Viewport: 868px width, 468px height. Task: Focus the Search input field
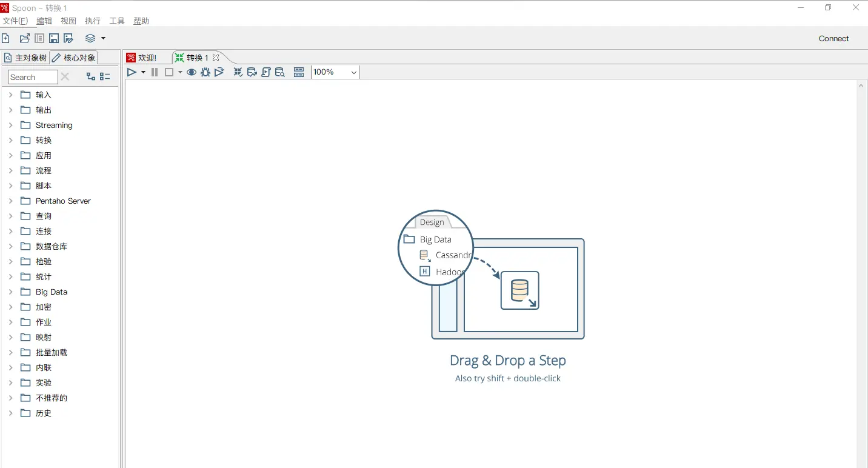33,77
